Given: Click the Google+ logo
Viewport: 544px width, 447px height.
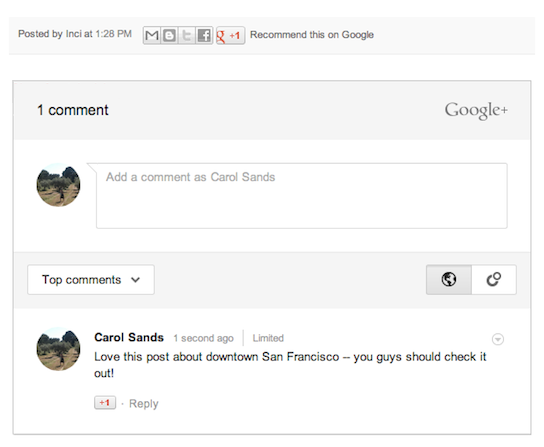Looking at the screenshot, I should [x=476, y=110].
